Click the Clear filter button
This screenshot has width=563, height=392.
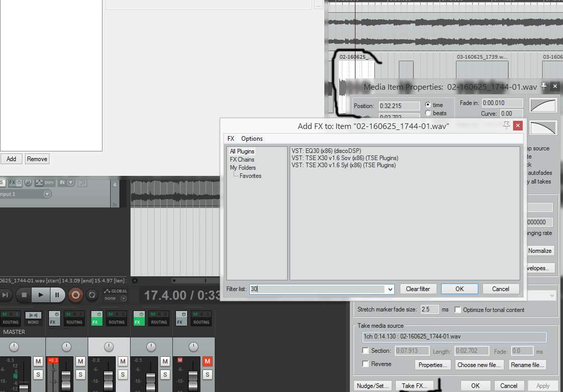point(418,289)
